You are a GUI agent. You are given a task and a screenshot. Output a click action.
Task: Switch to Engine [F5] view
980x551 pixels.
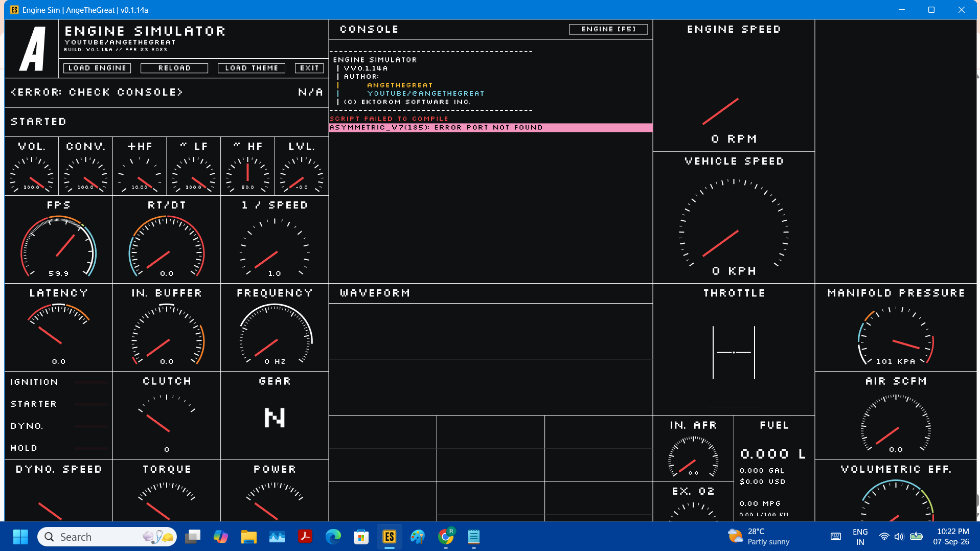(x=608, y=29)
